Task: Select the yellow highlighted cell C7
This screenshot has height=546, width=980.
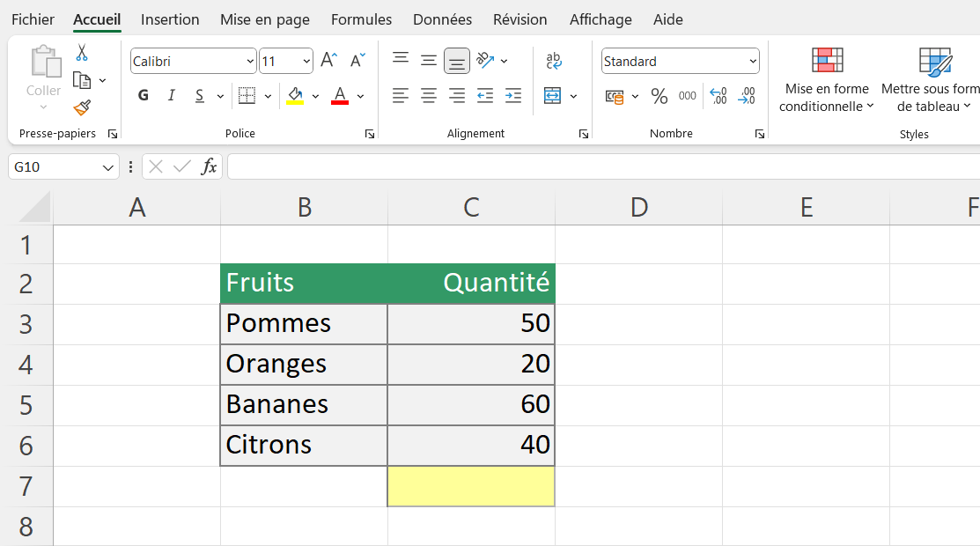Action: click(x=471, y=486)
